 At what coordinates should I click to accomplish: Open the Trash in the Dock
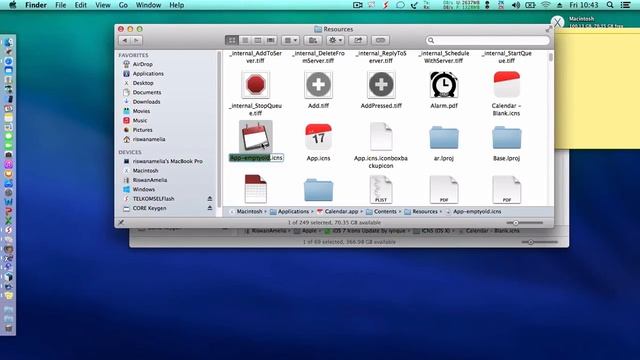click(x=9, y=328)
